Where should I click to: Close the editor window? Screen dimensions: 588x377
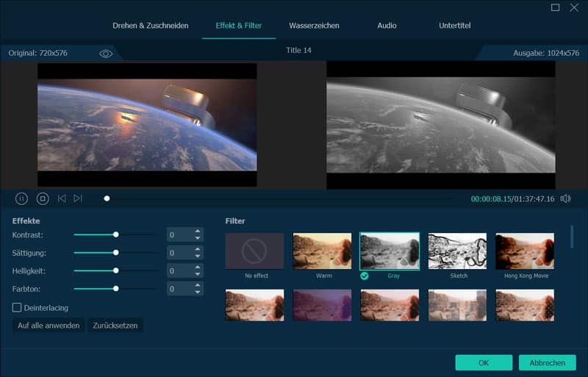point(574,7)
